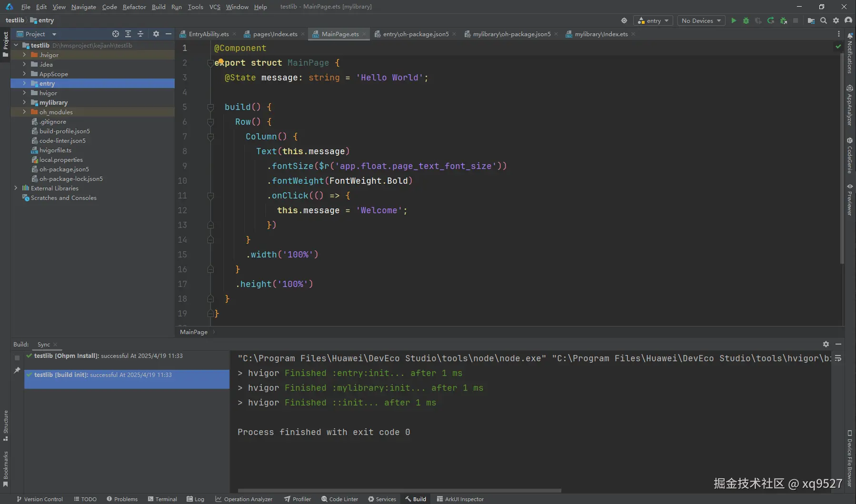Viewport: 856px width, 504px height.
Task: Open the No Devices dropdown
Action: (701, 20)
